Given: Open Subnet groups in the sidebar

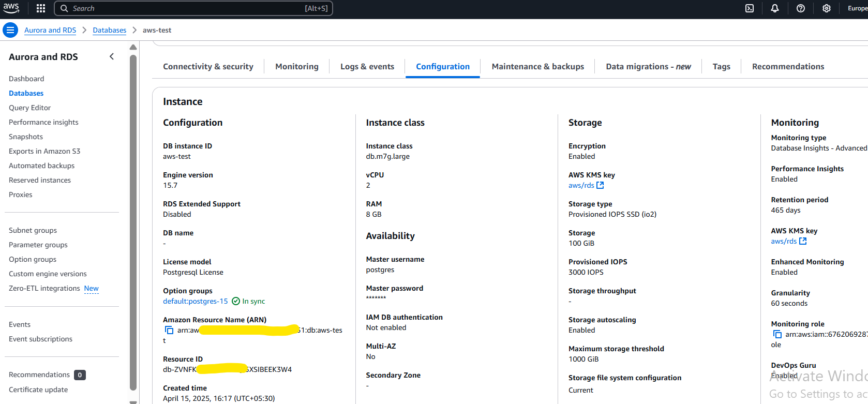Looking at the screenshot, I should point(33,230).
